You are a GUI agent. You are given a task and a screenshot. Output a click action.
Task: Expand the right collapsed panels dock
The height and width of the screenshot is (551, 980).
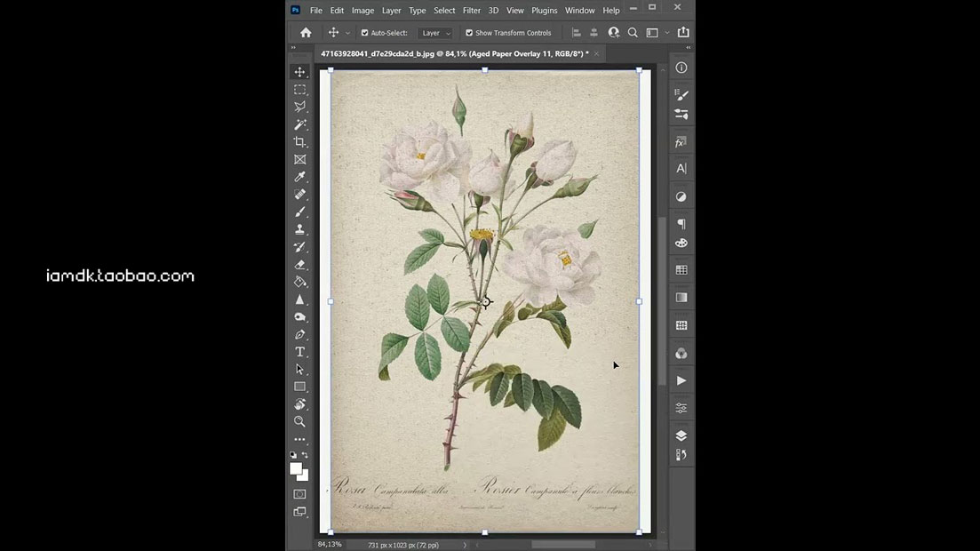coord(688,47)
